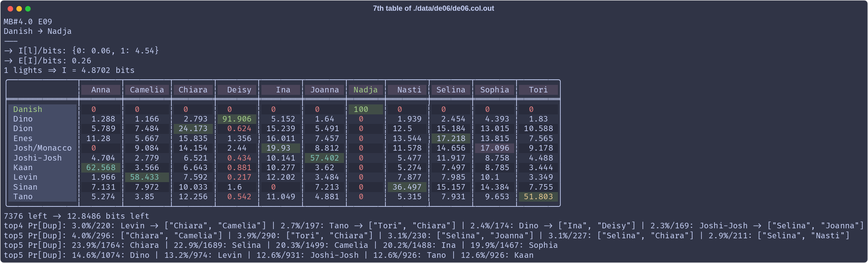Click '3.0%/220: Levin' in the top4 line
868x263 pixels.
click(x=108, y=226)
